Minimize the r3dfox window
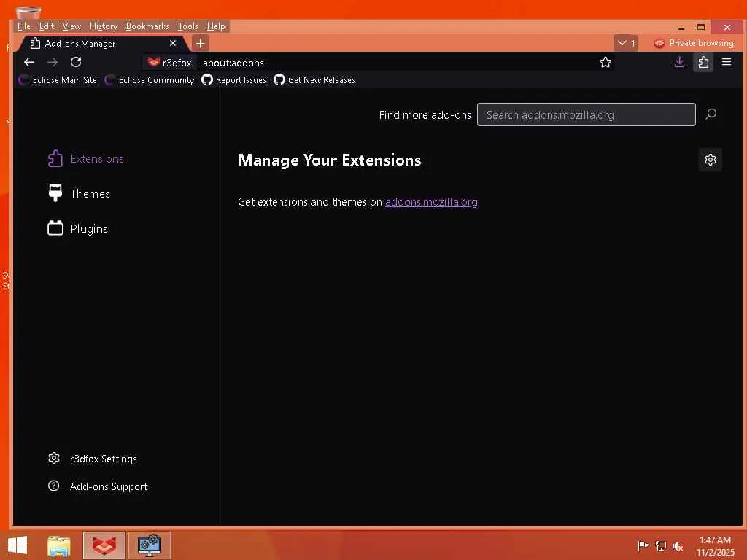This screenshot has width=747, height=560. pos(682,27)
